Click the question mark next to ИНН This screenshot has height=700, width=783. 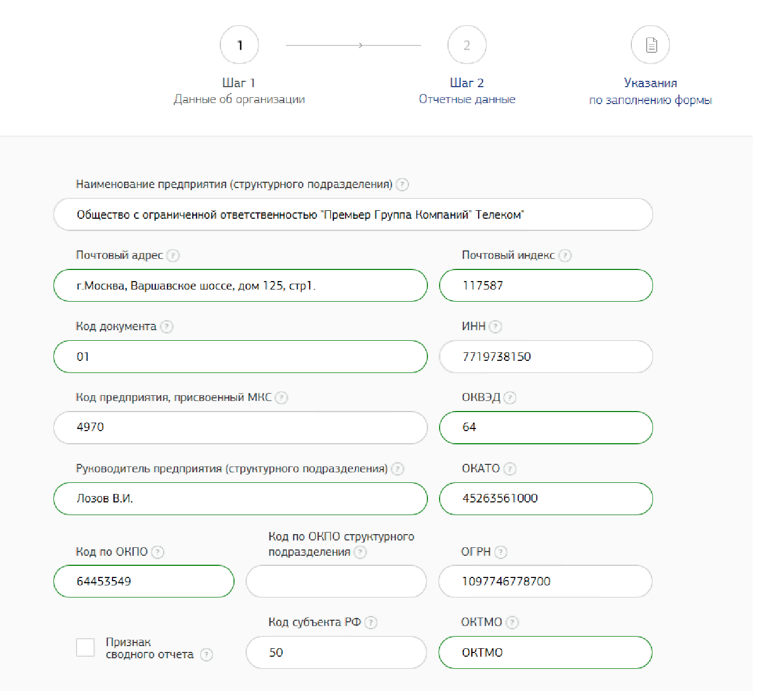[495, 326]
